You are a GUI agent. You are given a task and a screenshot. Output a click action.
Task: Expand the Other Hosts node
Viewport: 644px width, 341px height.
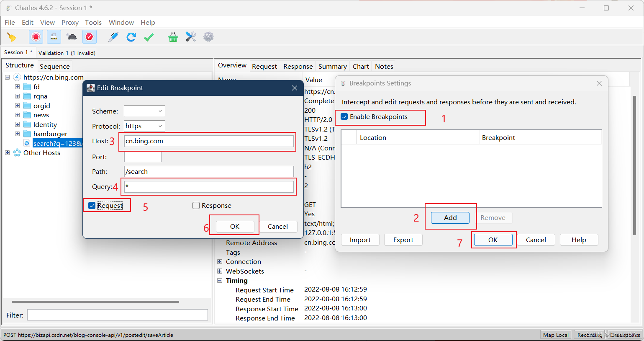pos(8,153)
